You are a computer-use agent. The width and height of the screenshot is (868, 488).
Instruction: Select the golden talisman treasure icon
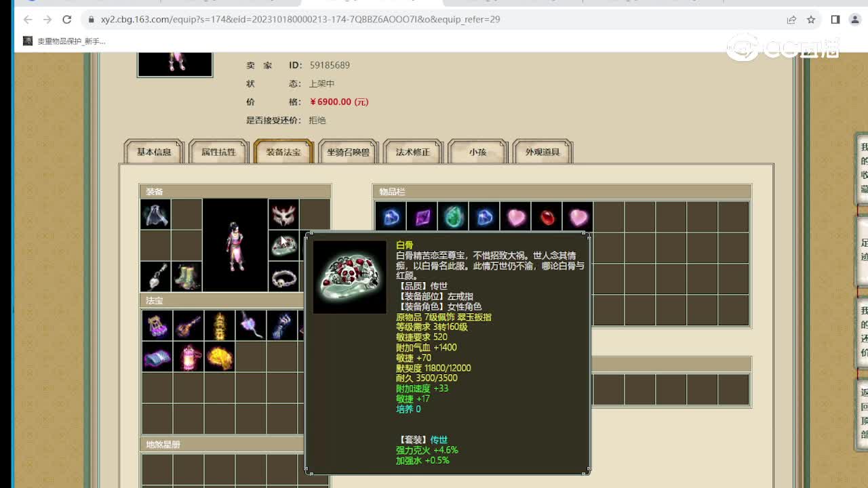(219, 326)
